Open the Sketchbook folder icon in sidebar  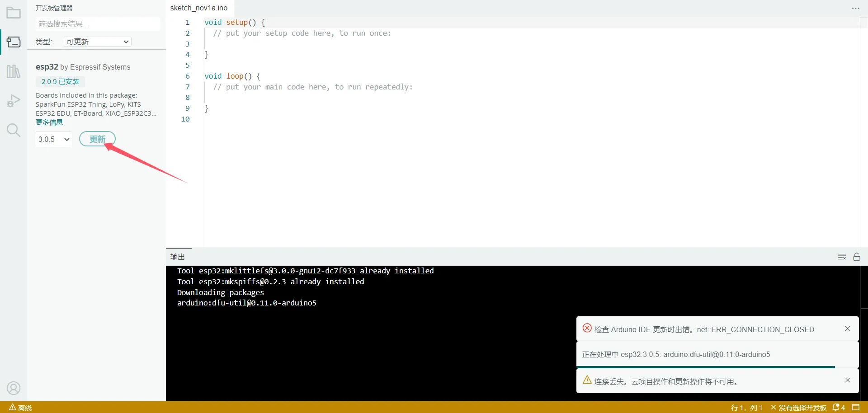point(14,13)
